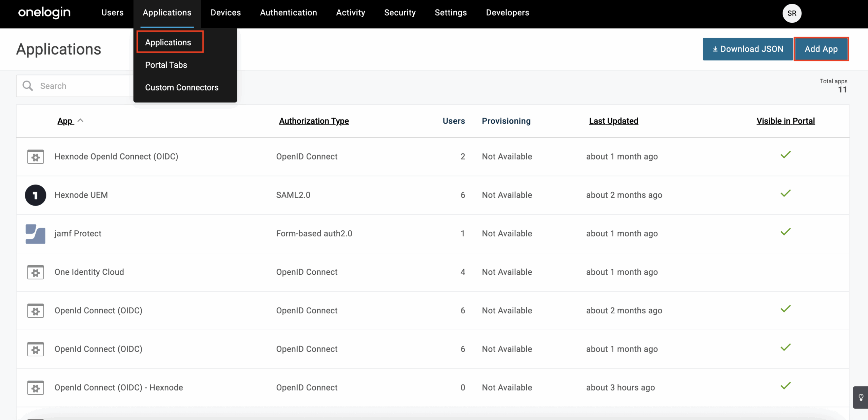The width and height of the screenshot is (868, 420).
Task: Click the SR user avatar
Action: (x=792, y=13)
